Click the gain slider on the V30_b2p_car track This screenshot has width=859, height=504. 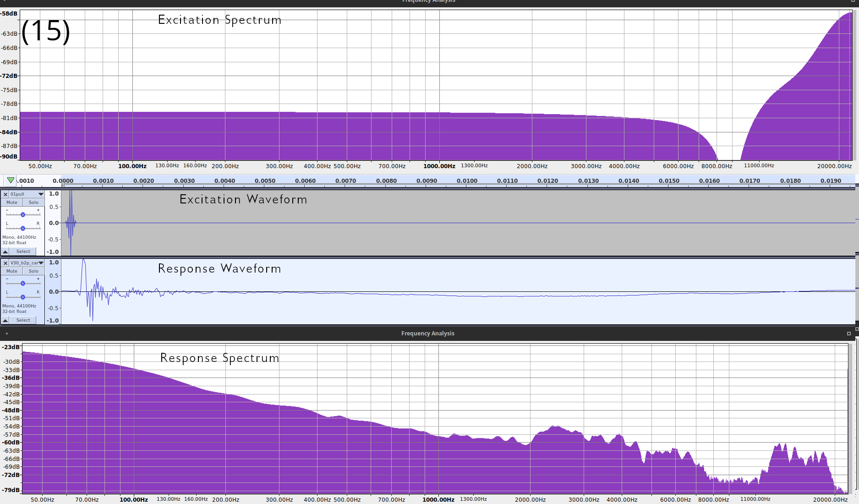click(x=23, y=283)
